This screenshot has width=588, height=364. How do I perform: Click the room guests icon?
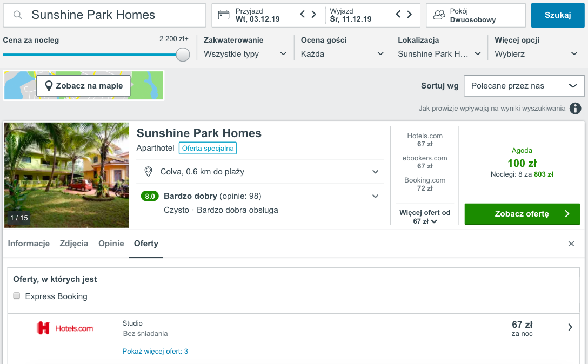pos(440,15)
